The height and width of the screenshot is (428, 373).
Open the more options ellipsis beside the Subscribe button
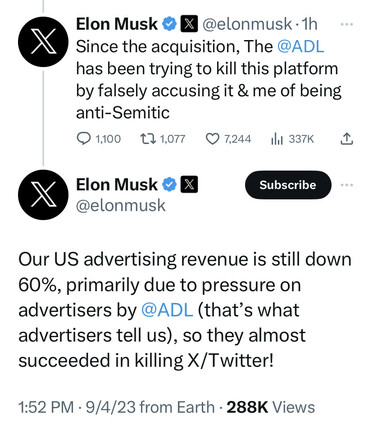point(347,185)
